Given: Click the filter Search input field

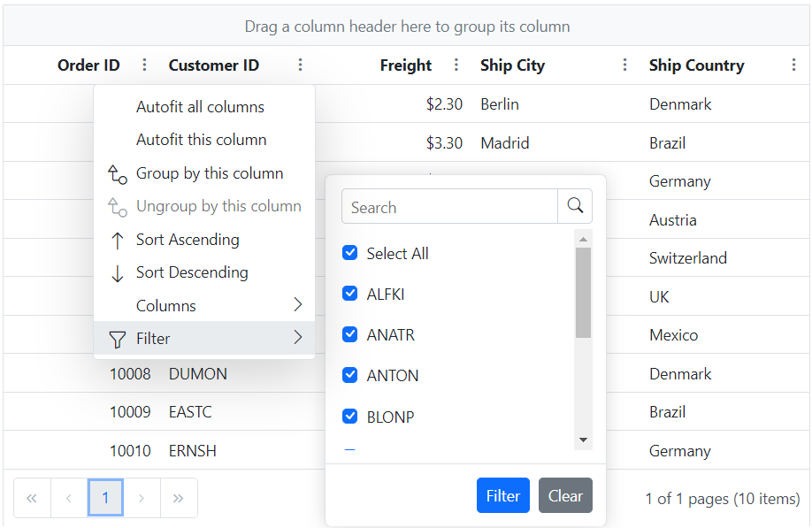Looking at the screenshot, I should click(449, 207).
